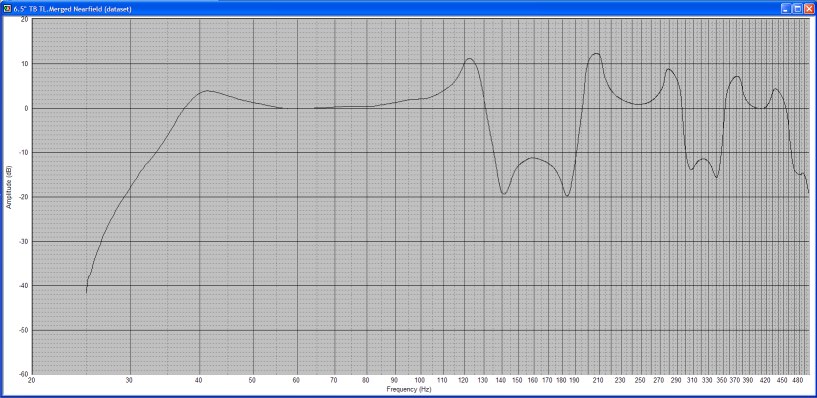Screen dimensions: 817x398
Task: Click the 30 Hz frequency axis label
Action: pos(130,380)
